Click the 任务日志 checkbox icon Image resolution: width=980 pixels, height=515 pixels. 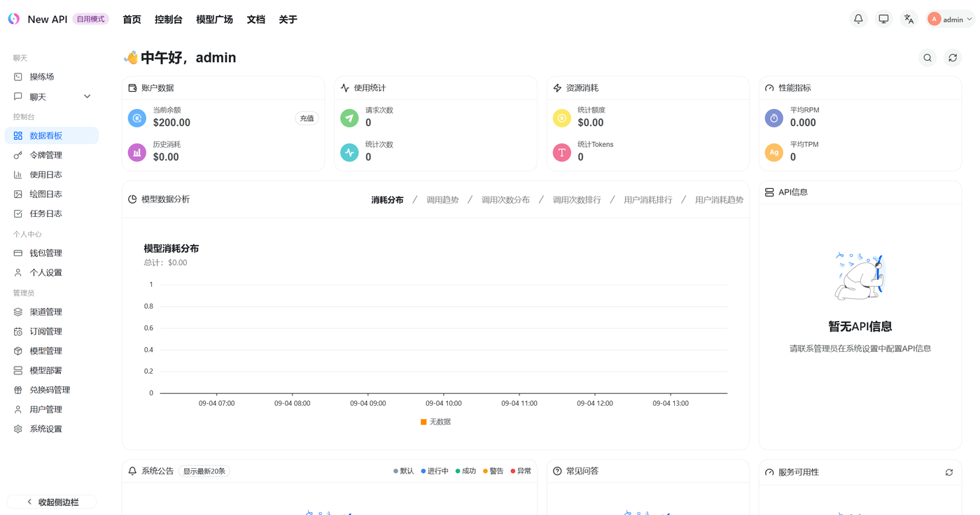(18, 214)
